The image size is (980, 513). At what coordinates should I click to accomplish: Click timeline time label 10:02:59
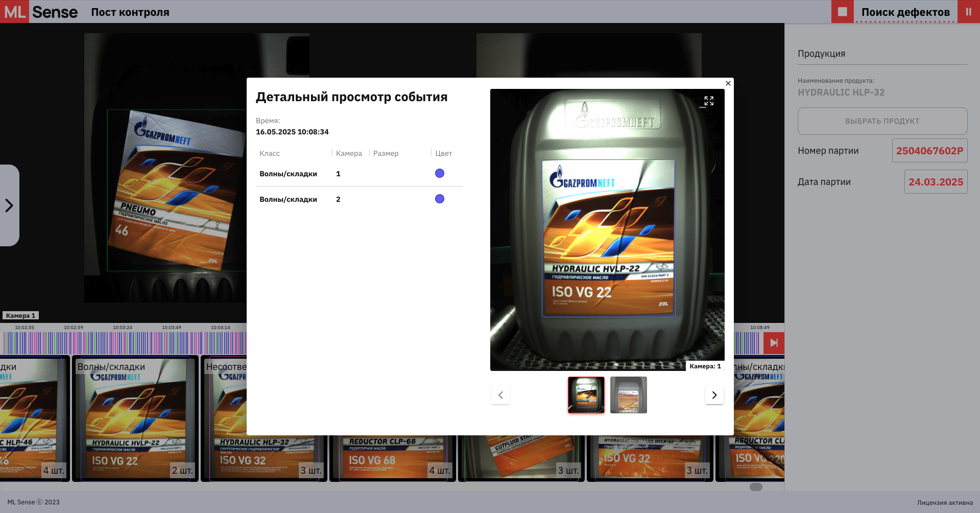pos(74,328)
